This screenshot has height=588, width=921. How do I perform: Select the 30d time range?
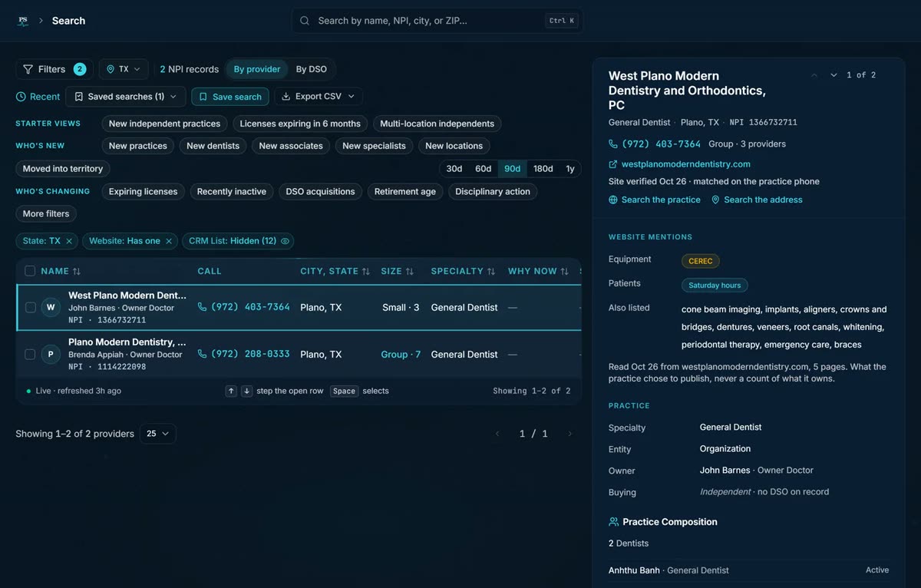click(454, 169)
